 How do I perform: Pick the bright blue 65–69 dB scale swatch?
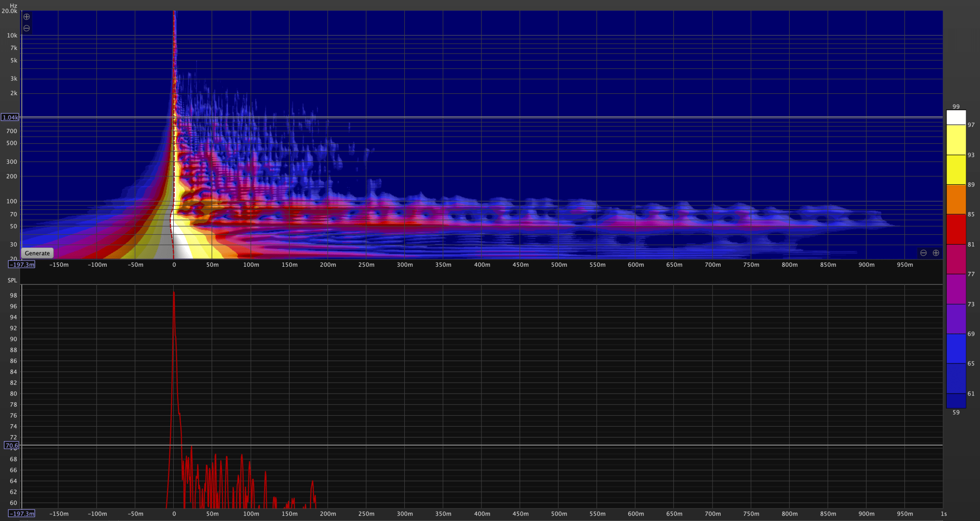click(x=956, y=349)
